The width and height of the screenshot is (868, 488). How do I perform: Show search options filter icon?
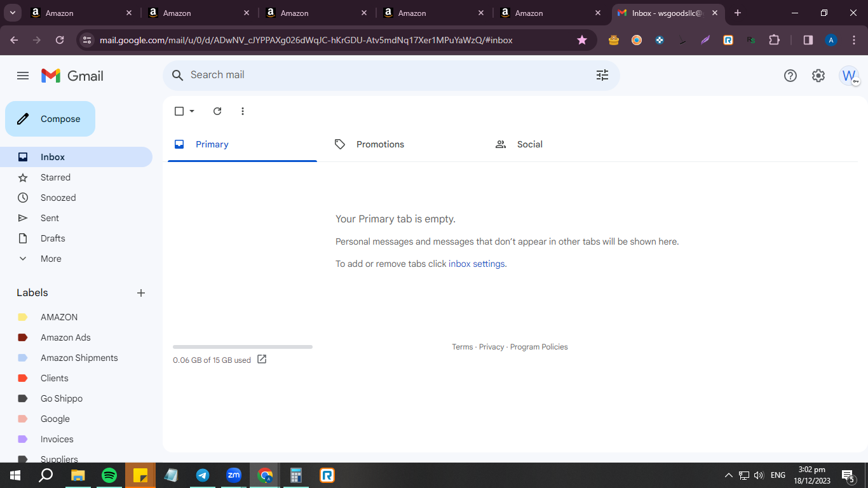[x=602, y=75]
